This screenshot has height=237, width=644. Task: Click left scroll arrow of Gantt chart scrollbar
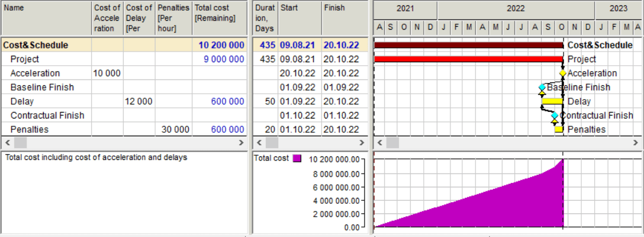coord(380,143)
